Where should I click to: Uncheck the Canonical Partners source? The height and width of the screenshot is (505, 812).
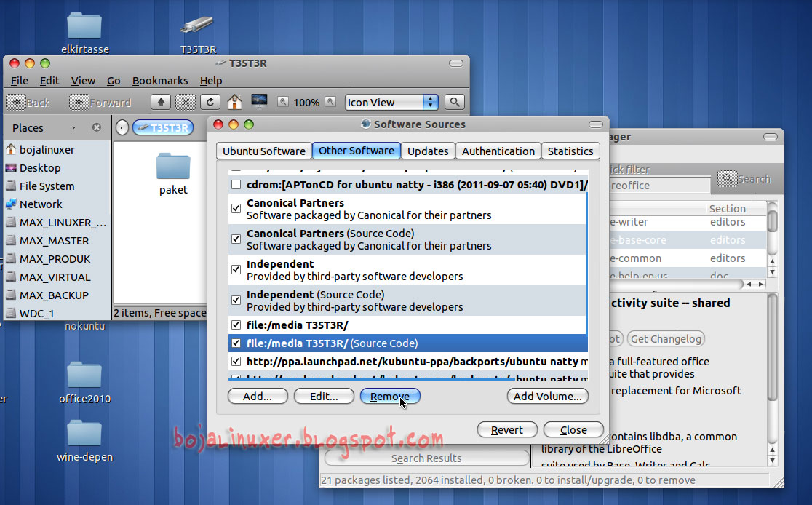(x=235, y=208)
